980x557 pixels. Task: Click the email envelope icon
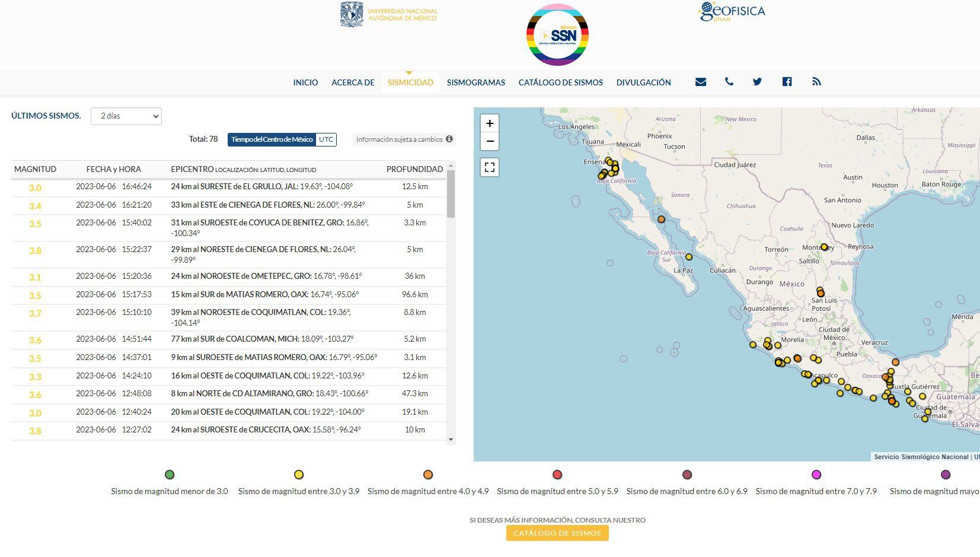[x=701, y=82]
